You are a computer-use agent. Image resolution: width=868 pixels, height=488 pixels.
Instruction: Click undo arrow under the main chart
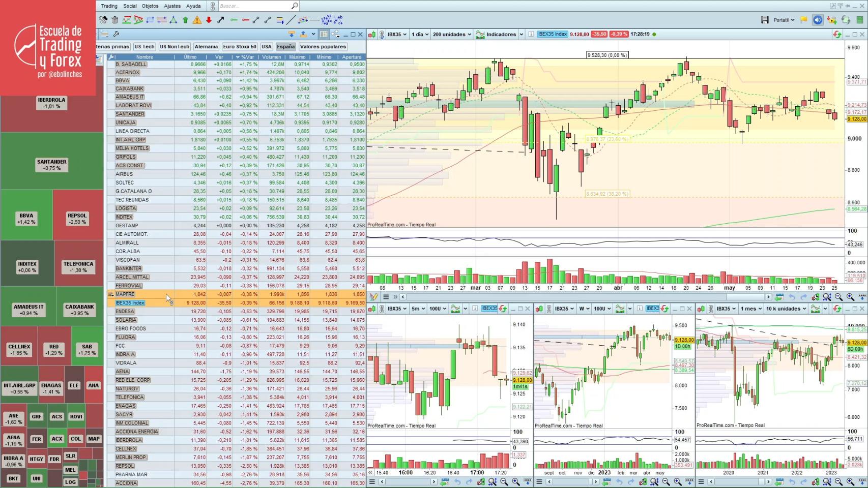(792, 297)
